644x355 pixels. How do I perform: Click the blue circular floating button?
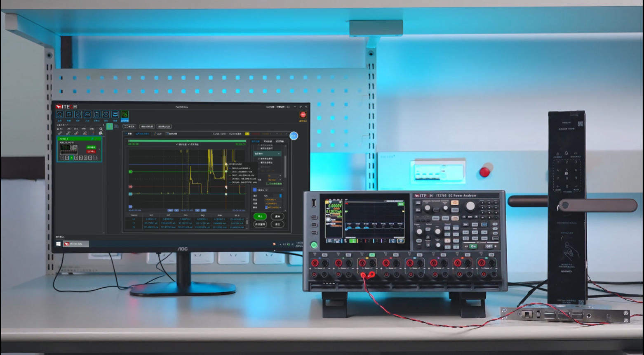coord(294,136)
